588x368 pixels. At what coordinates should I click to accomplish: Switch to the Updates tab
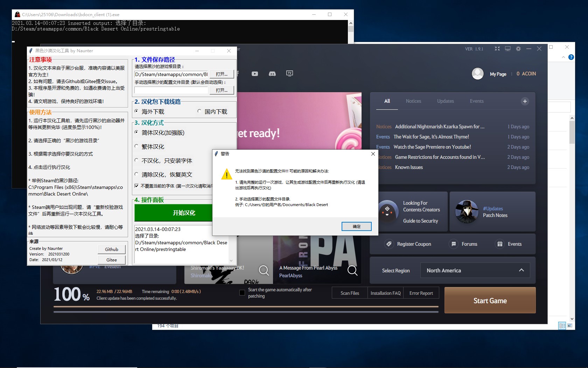[x=445, y=101]
